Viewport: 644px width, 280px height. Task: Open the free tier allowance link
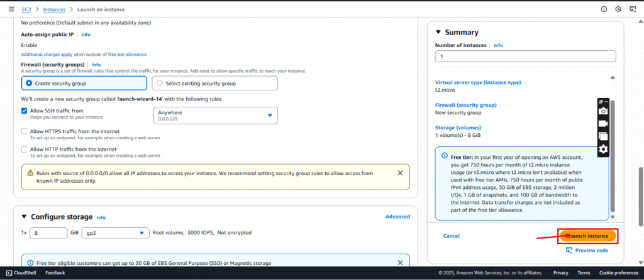click(127, 55)
